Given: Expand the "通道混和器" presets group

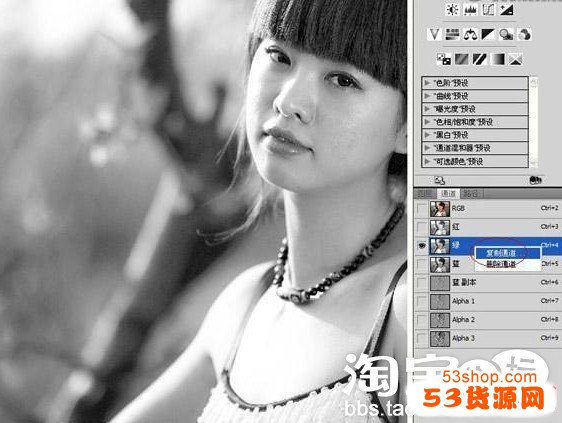Looking at the screenshot, I should coord(427,148).
